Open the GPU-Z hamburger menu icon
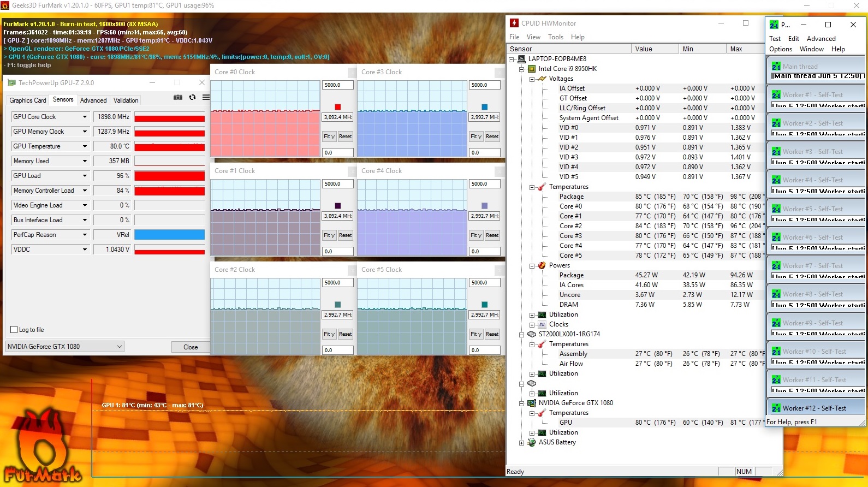 coord(206,97)
